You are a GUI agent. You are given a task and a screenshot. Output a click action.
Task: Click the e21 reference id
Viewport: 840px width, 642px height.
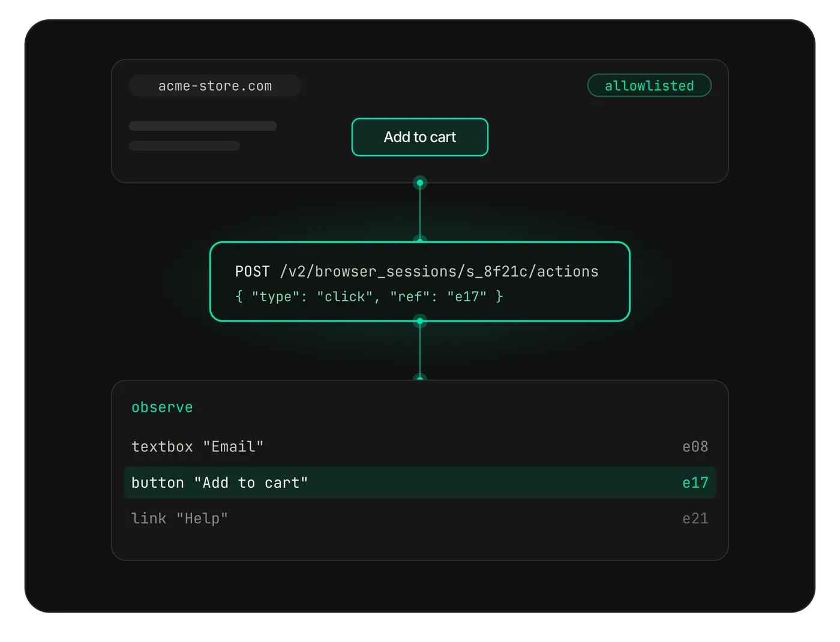coord(695,519)
